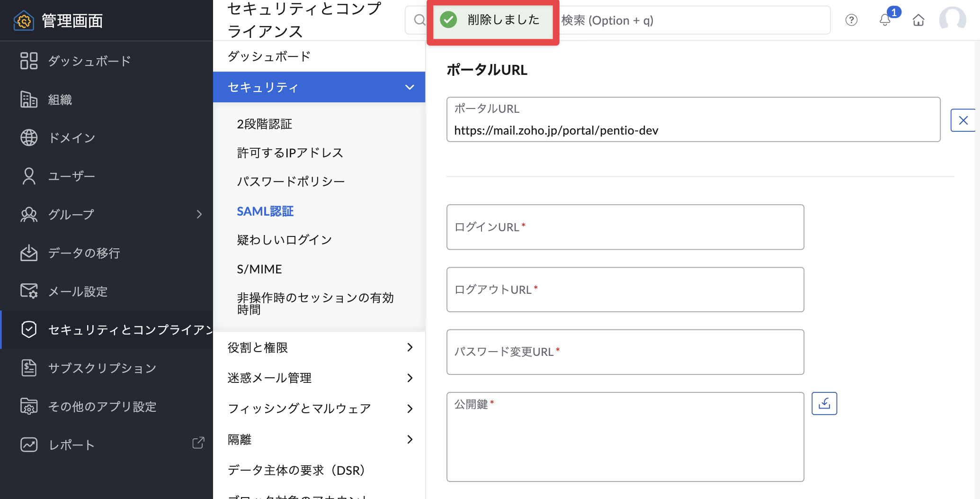Click the 公開鍵 text area
980x499 pixels.
[625, 437]
